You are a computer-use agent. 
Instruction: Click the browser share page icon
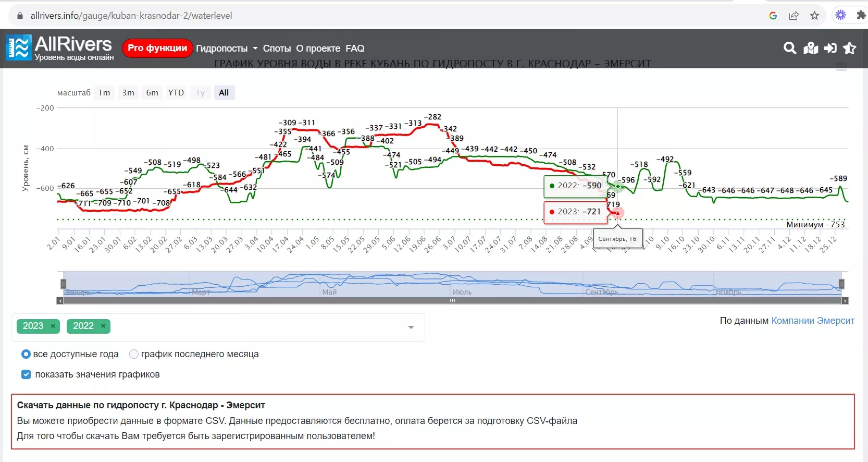coord(793,16)
